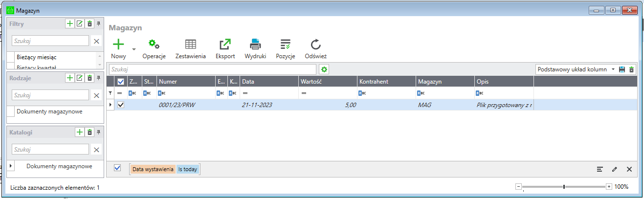Click the zoom slider handle
This screenshot has height=199, width=644.
(564, 186)
